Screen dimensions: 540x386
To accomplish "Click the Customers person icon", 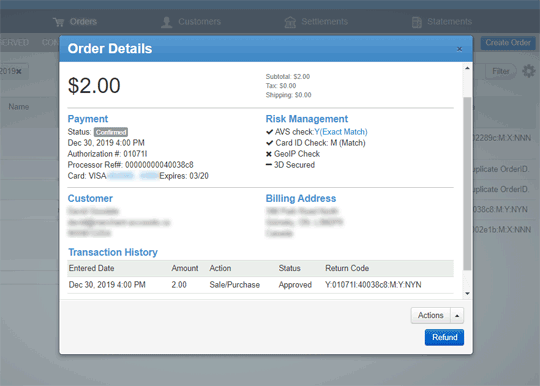I will coord(167,22).
